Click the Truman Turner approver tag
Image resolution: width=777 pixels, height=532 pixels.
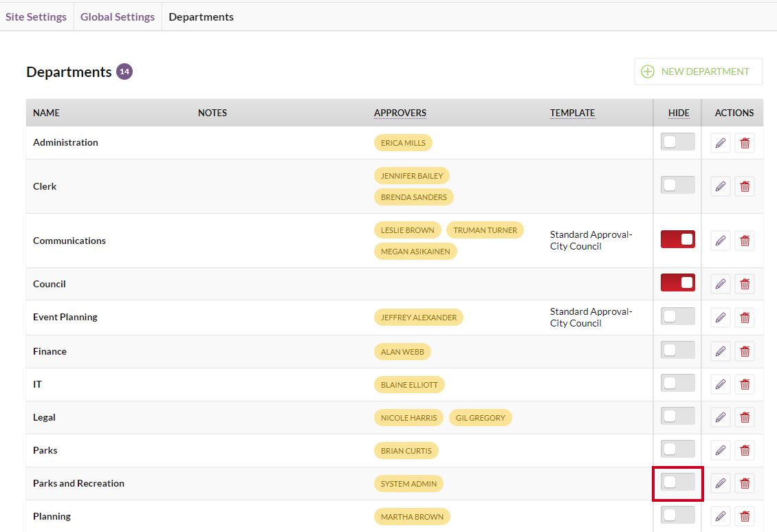[485, 230]
